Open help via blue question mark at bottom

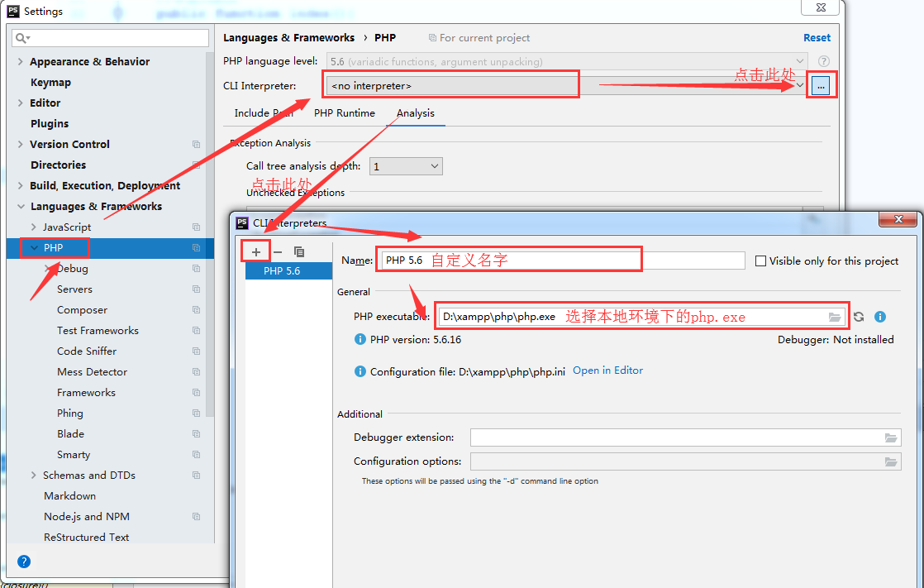(24, 562)
